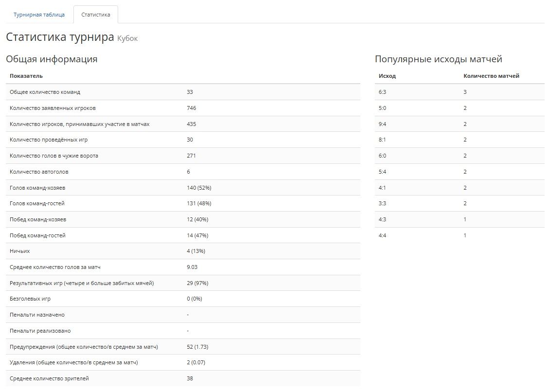
Task: Switch to the Турнирная таблица tab
Action: (x=39, y=15)
